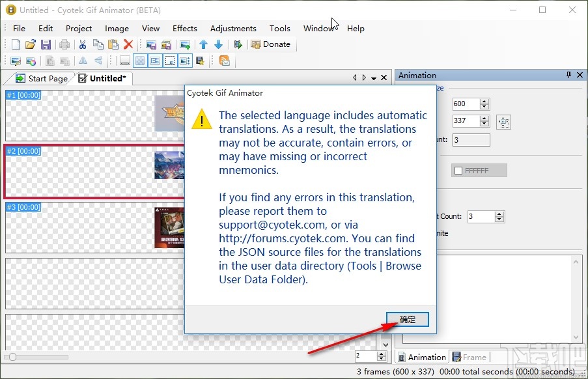Viewport: 588px width, 379px height.
Task: Click the fit-size icon beside 337
Action: (503, 122)
